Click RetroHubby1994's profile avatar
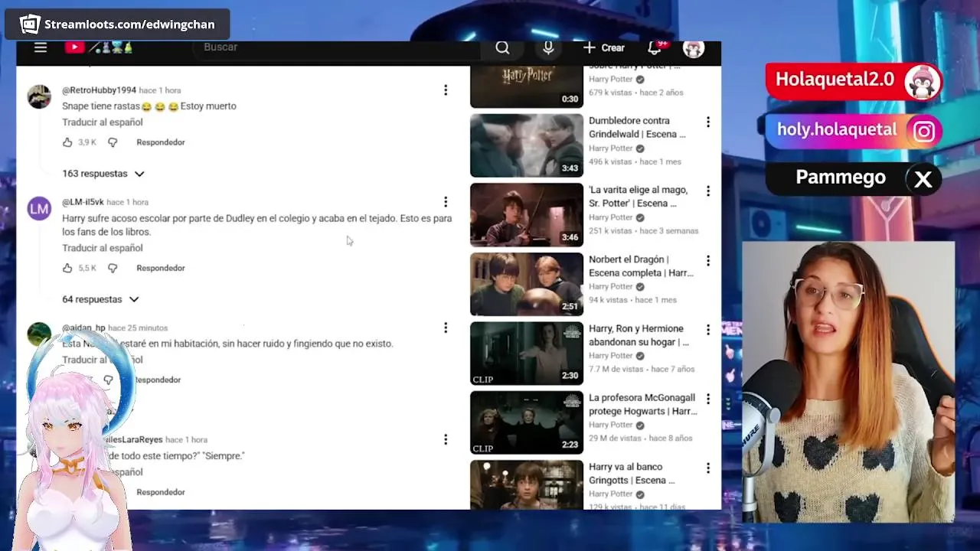This screenshot has height=551, width=980. [x=39, y=96]
